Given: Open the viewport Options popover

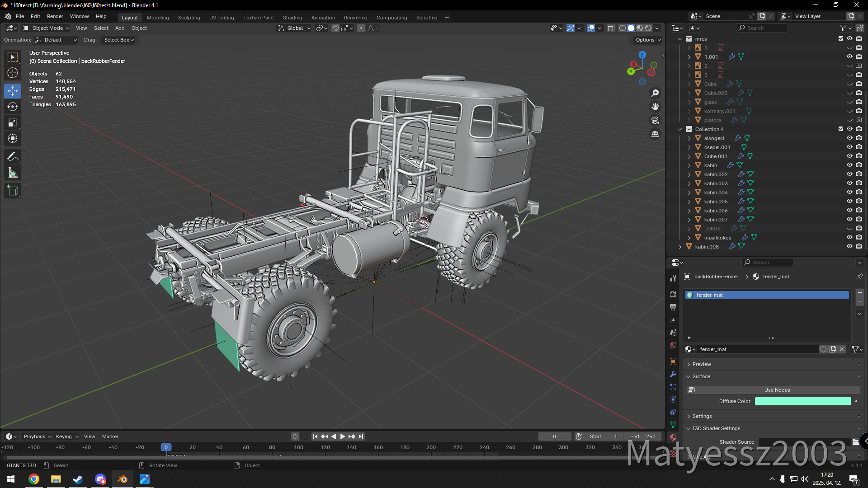Looking at the screenshot, I should point(648,40).
